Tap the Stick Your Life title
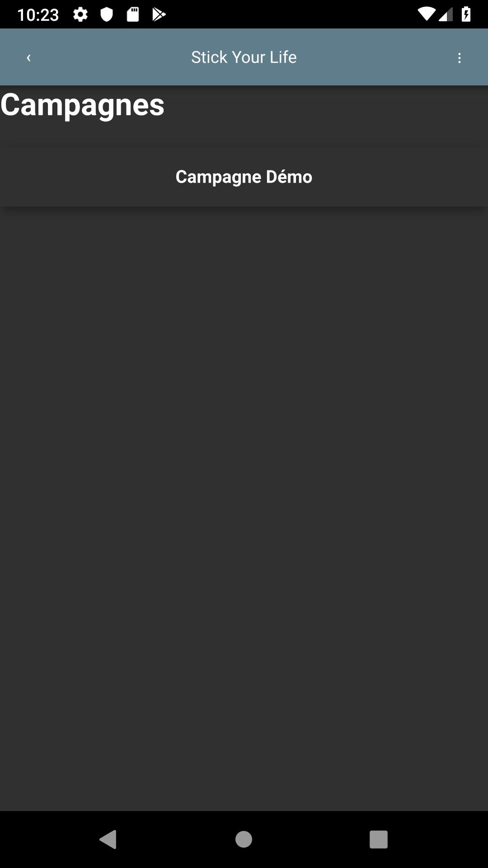The image size is (488, 868). tap(244, 57)
